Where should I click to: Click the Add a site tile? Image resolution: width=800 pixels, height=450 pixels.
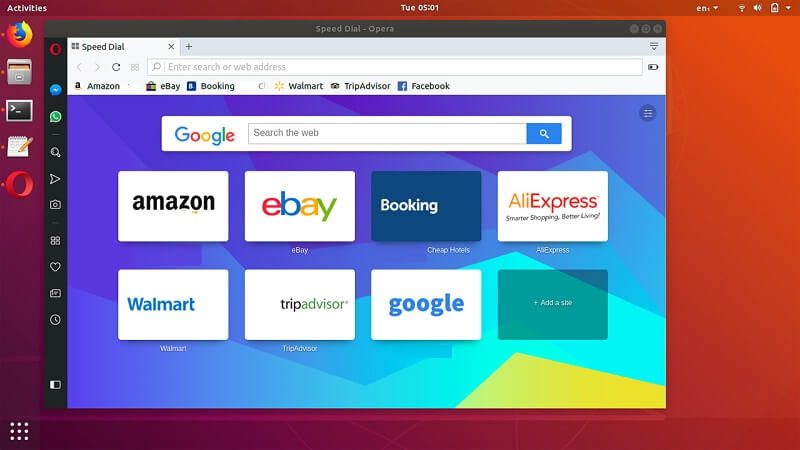[x=552, y=304]
